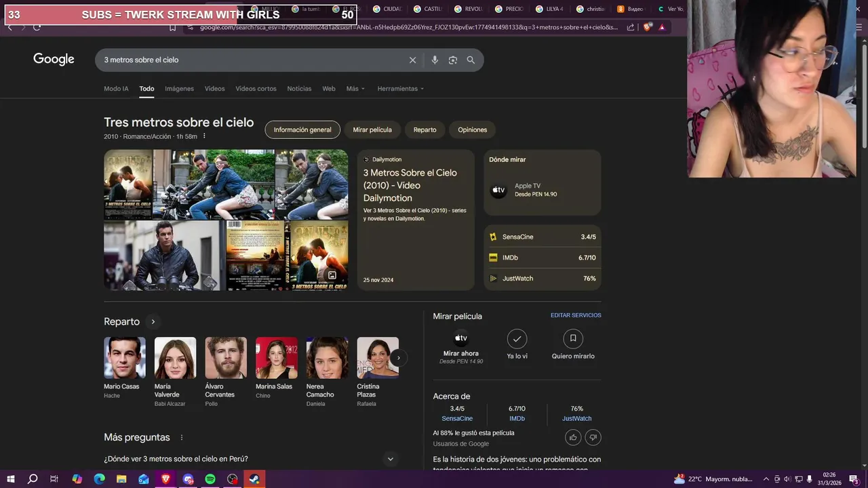This screenshot has height=488, width=868.
Task: Clear the search box with the X icon
Action: tap(412, 60)
